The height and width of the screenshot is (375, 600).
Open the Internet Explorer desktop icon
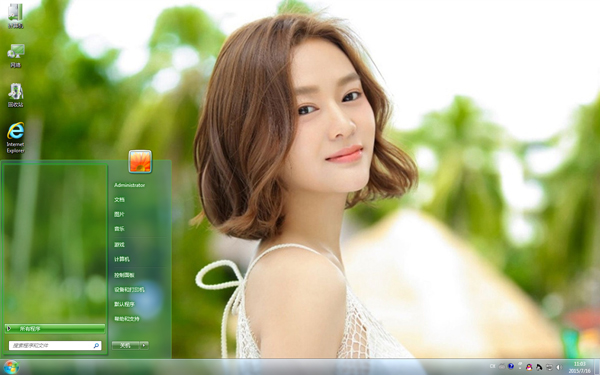[x=15, y=138]
